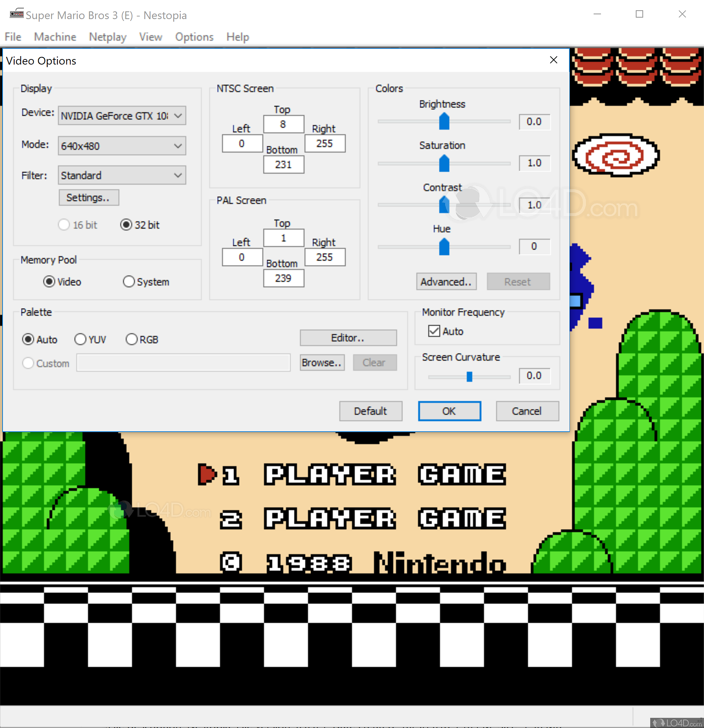The height and width of the screenshot is (728, 704).
Task: Minimize the Nestopia window
Action: (x=597, y=14)
